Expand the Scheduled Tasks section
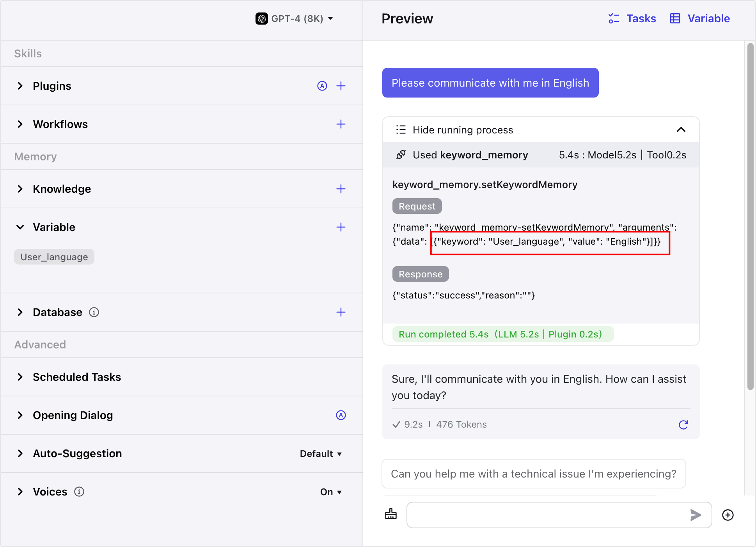The width and height of the screenshot is (756, 547). coord(20,377)
